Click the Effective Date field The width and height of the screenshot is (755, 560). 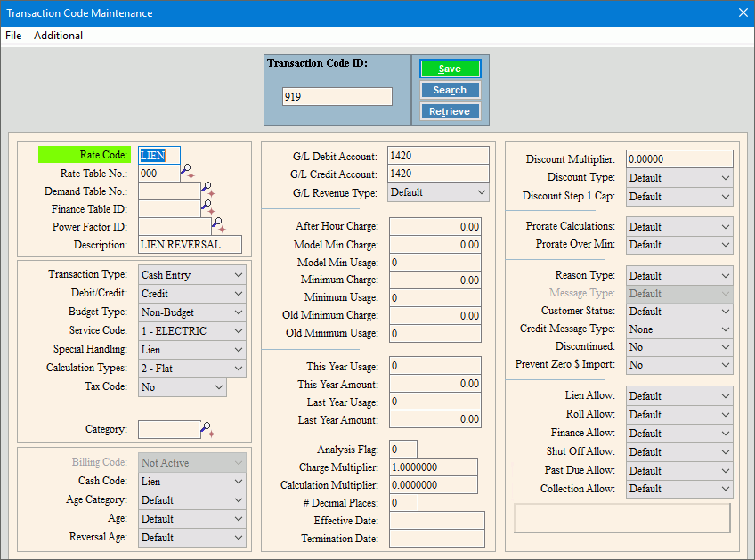pyautogui.click(x=437, y=521)
